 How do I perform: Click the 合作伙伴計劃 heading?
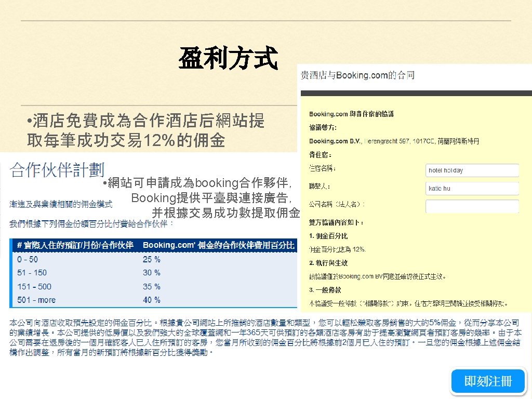pos(57,170)
